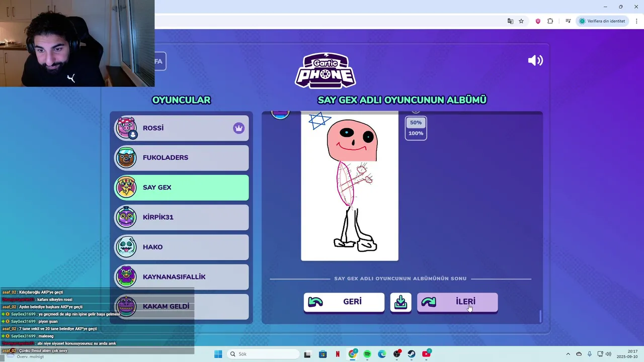The width and height of the screenshot is (644, 362).
Task: Click the album scrollbar thumb
Action: (541, 316)
